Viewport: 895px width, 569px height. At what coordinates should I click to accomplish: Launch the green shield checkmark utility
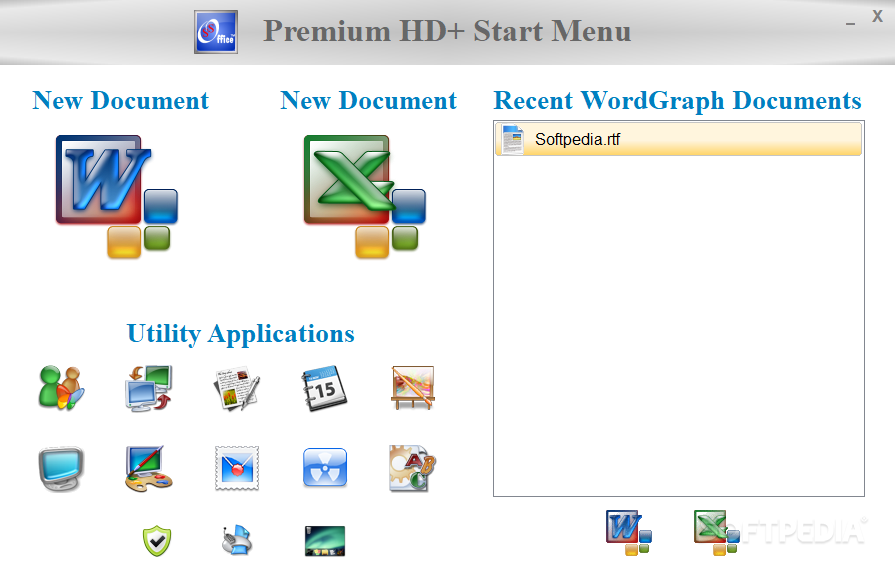pos(157,540)
